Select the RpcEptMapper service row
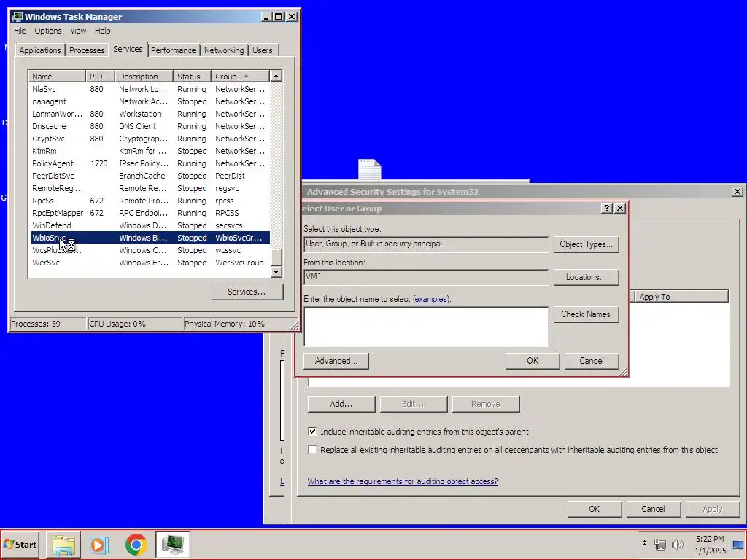This screenshot has width=747, height=560. pos(150,213)
